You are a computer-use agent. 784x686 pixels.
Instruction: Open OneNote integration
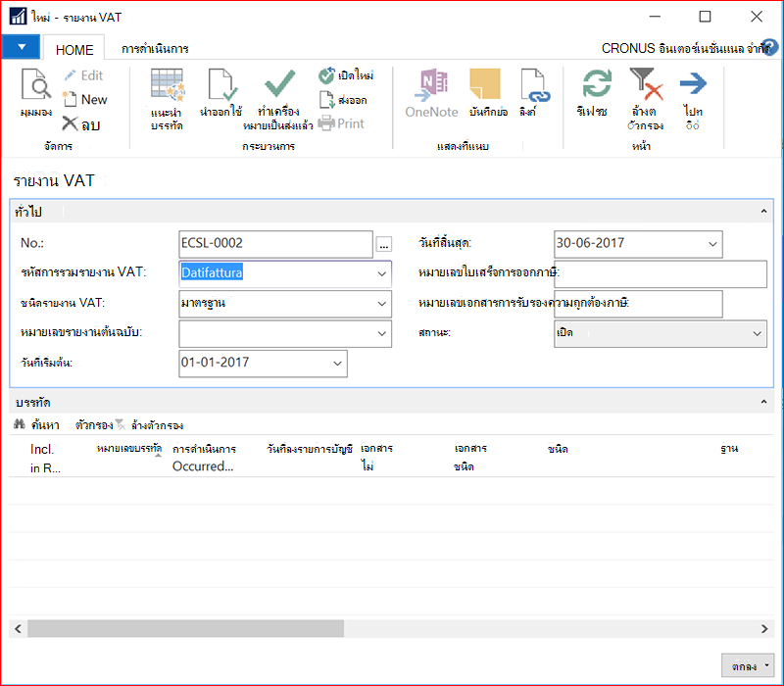(x=431, y=93)
